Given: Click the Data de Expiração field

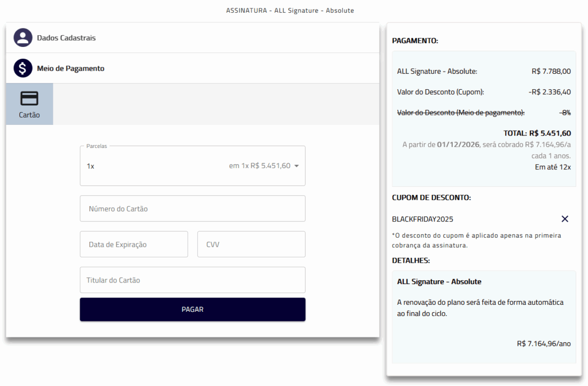Looking at the screenshot, I should point(134,245).
